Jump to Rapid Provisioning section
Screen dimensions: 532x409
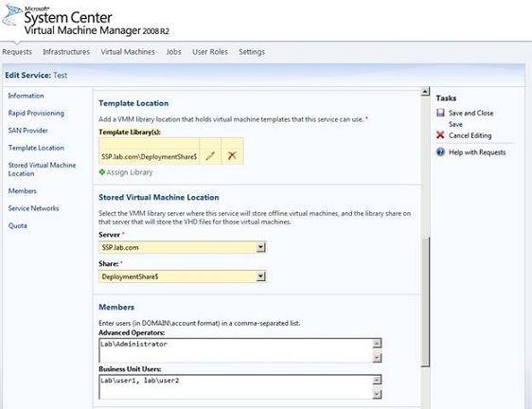(x=36, y=113)
